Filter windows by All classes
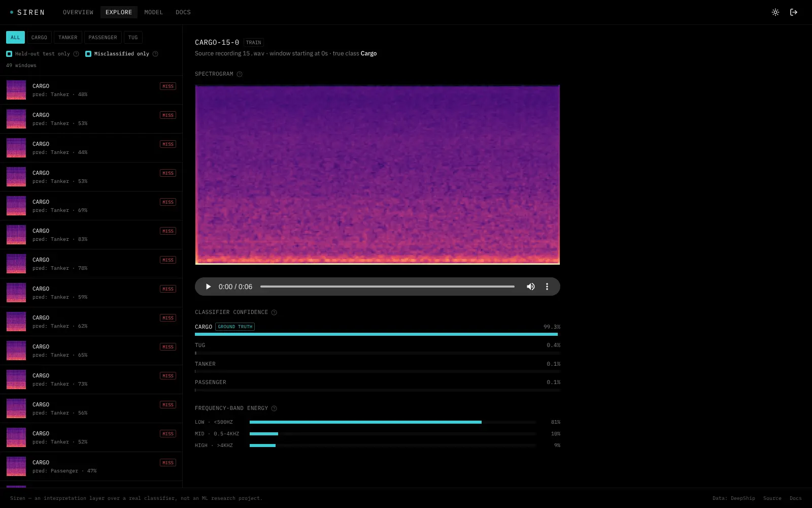The height and width of the screenshot is (508, 812). pyautogui.click(x=15, y=38)
